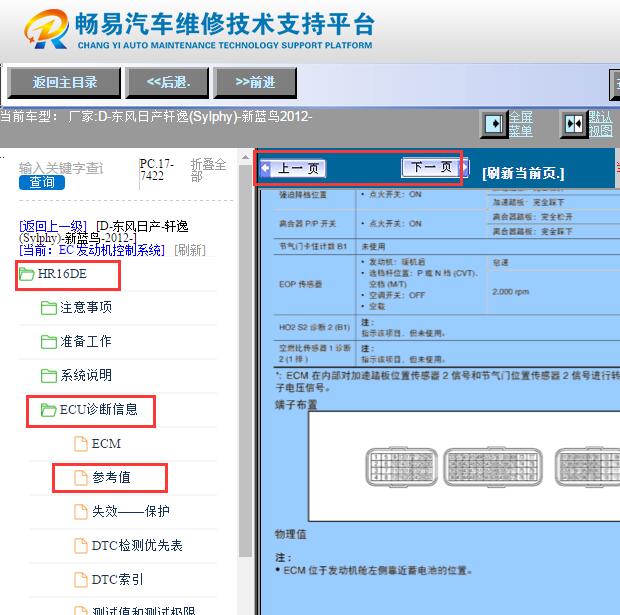Click the tree panel scrollbar up arrow

pyautogui.click(x=245, y=157)
